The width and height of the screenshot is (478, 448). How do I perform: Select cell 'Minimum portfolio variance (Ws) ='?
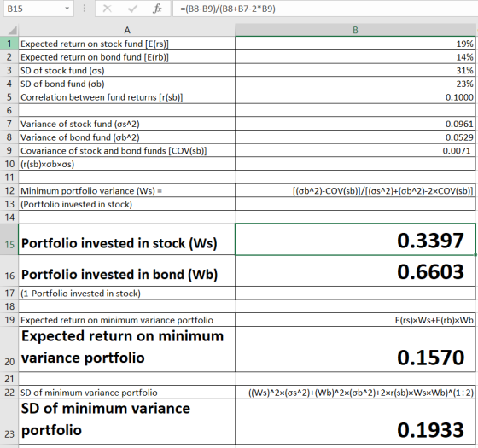click(x=127, y=191)
